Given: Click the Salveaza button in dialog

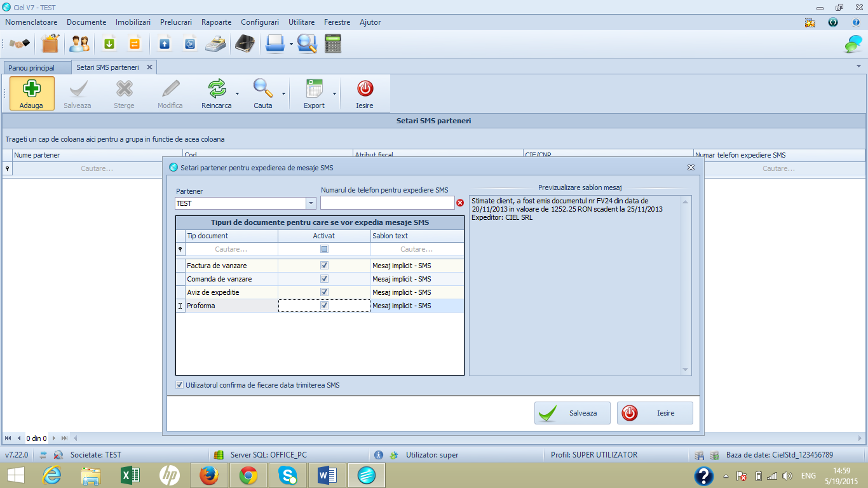Looking at the screenshot, I should pos(573,413).
